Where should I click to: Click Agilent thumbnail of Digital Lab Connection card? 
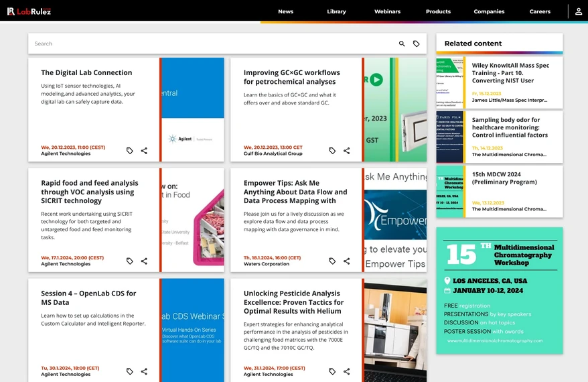coord(193,109)
